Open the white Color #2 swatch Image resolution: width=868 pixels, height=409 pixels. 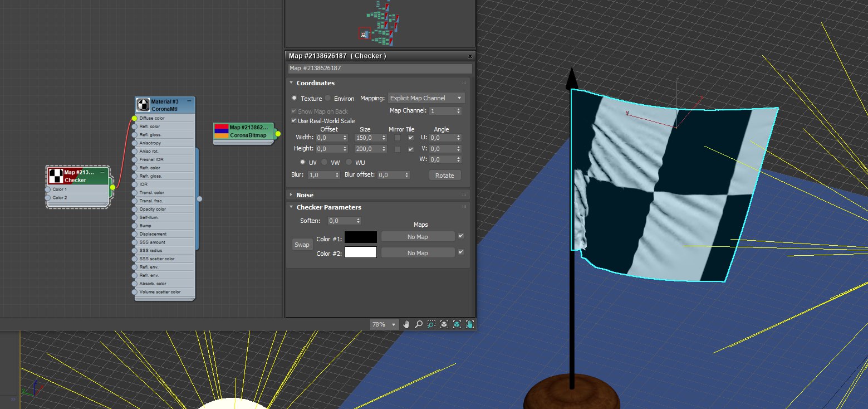click(x=361, y=252)
